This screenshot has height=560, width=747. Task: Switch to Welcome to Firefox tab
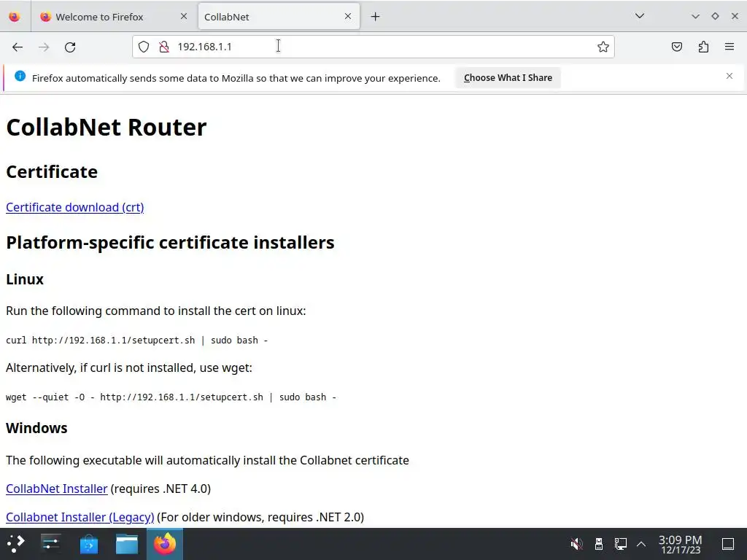114,17
